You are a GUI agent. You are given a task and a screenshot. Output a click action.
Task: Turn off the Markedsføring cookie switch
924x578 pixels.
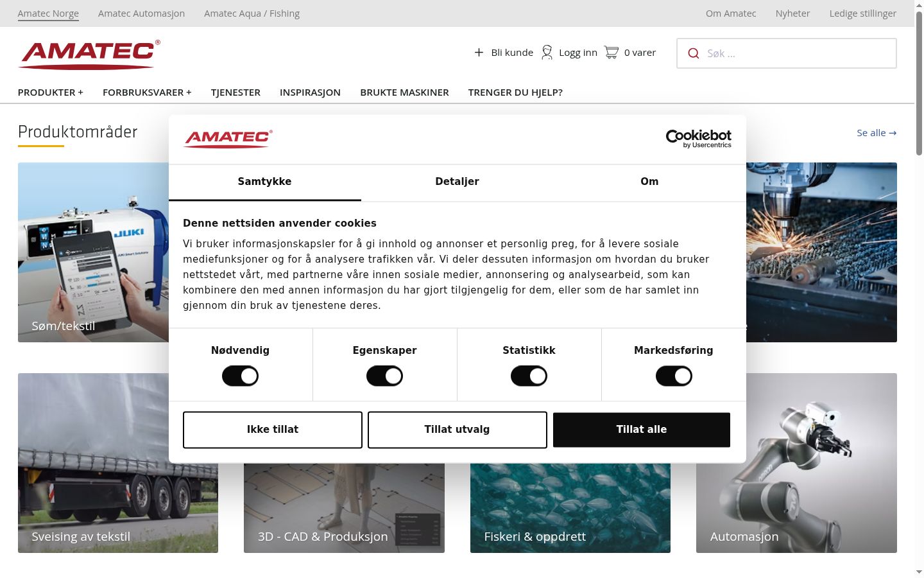pyautogui.click(x=674, y=376)
